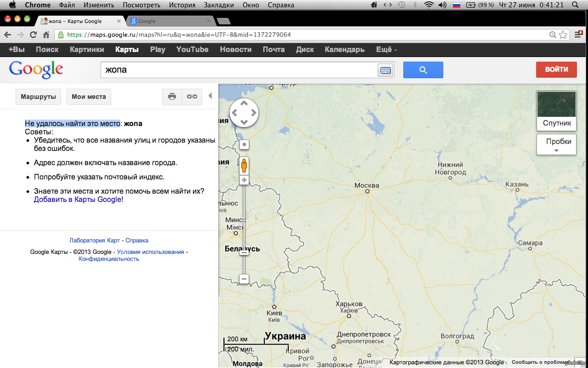Open Календарь in Google bar

point(345,50)
